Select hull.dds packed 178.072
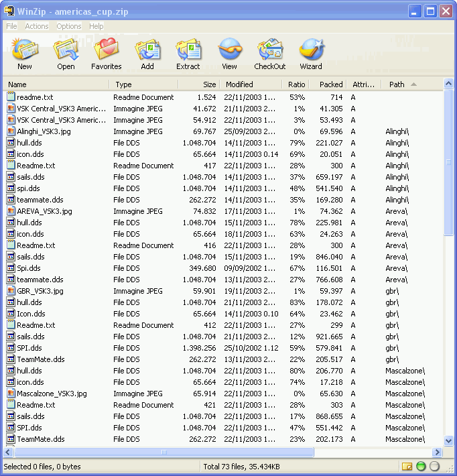 coord(29,302)
